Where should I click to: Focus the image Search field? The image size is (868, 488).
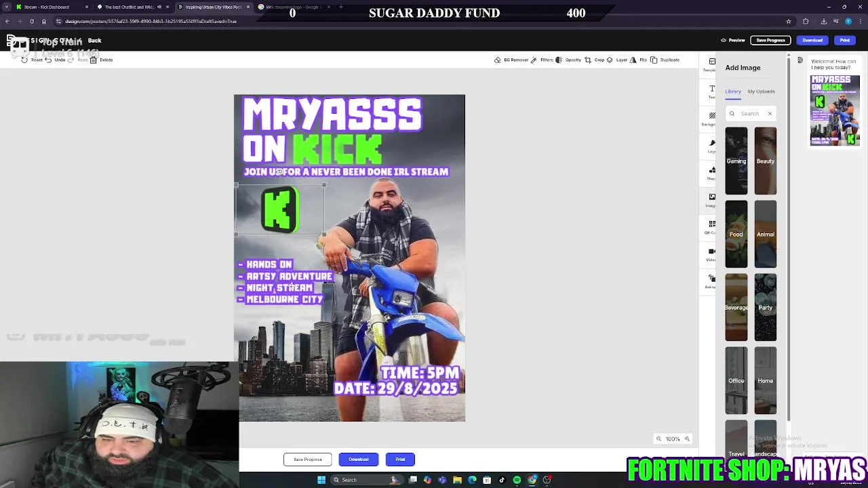point(751,114)
